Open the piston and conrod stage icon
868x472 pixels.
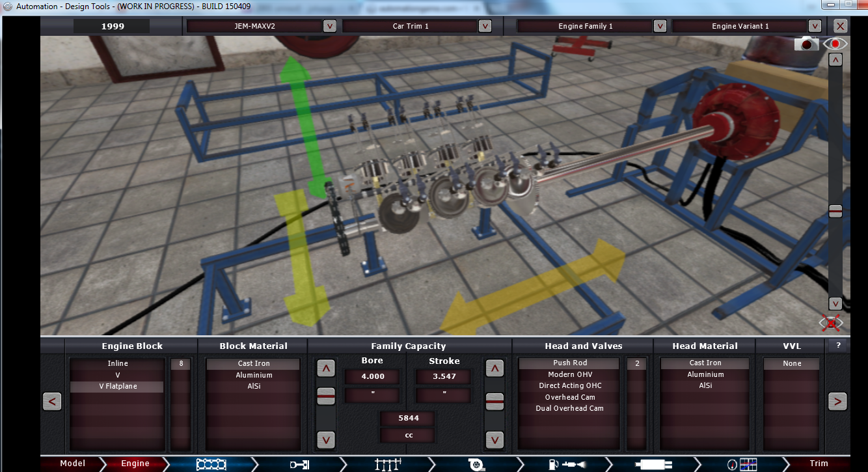click(299, 464)
